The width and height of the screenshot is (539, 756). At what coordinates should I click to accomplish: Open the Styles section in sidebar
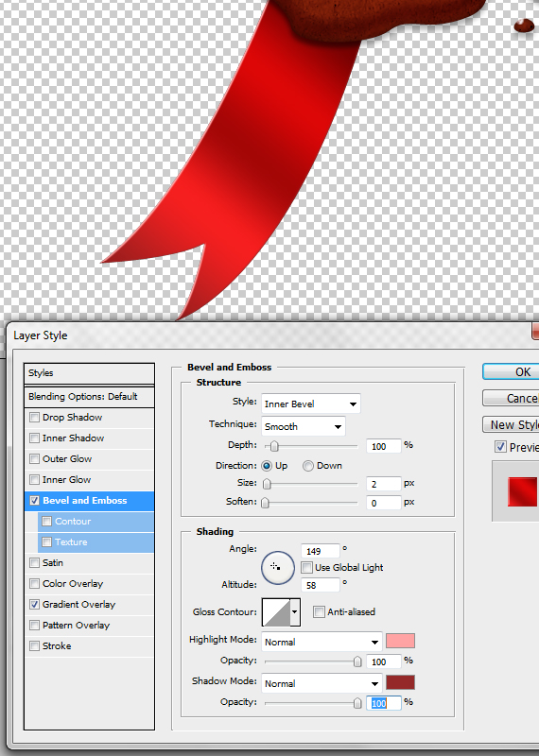click(89, 373)
